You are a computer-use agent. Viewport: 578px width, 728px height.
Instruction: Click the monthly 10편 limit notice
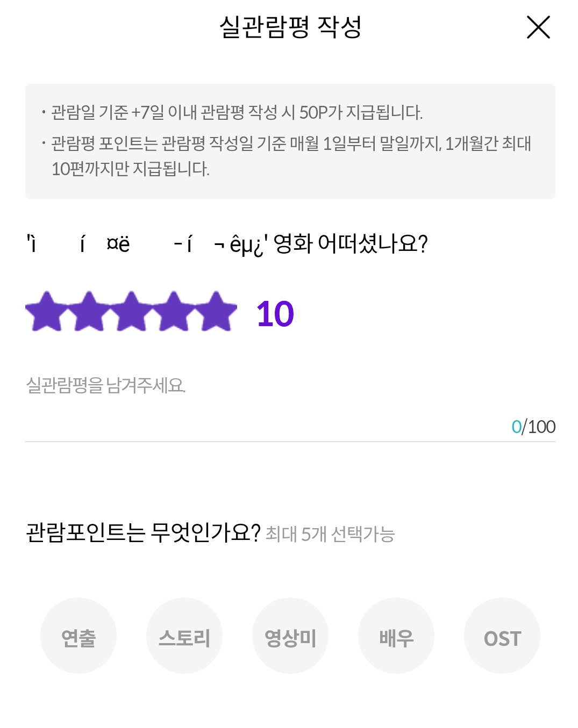click(290, 156)
